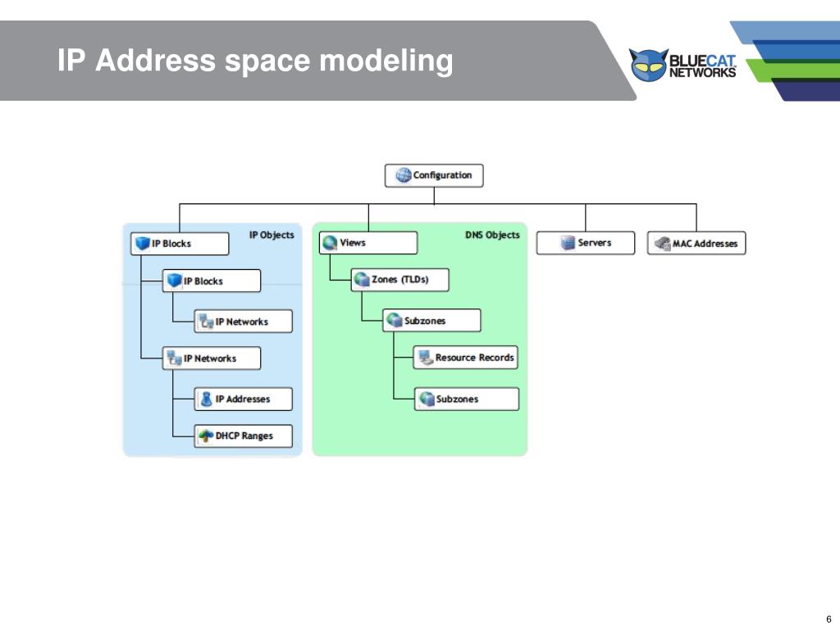Click the IP Addresses pawn icon
The image size is (840, 630).
tap(206, 399)
